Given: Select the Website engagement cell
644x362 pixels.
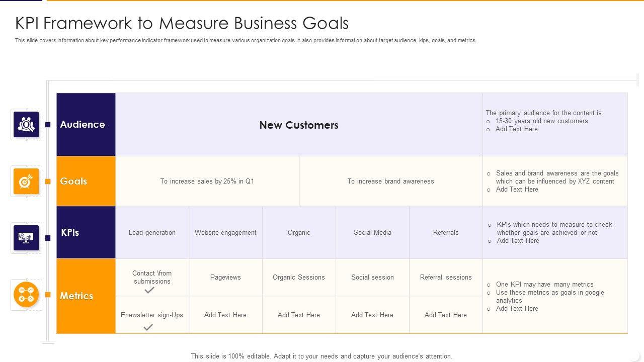Looking at the screenshot, I should [x=225, y=233].
